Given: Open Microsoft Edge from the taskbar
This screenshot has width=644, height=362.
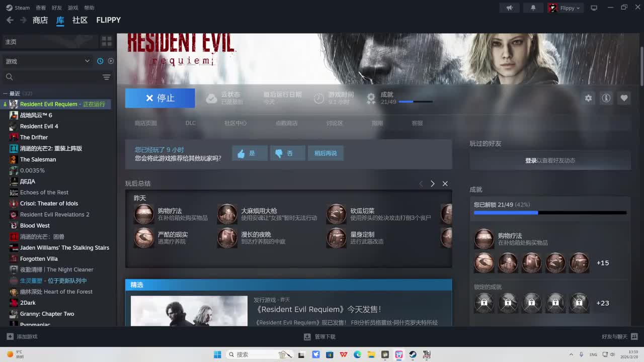Looking at the screenshot, I should [x=357, y=354].
